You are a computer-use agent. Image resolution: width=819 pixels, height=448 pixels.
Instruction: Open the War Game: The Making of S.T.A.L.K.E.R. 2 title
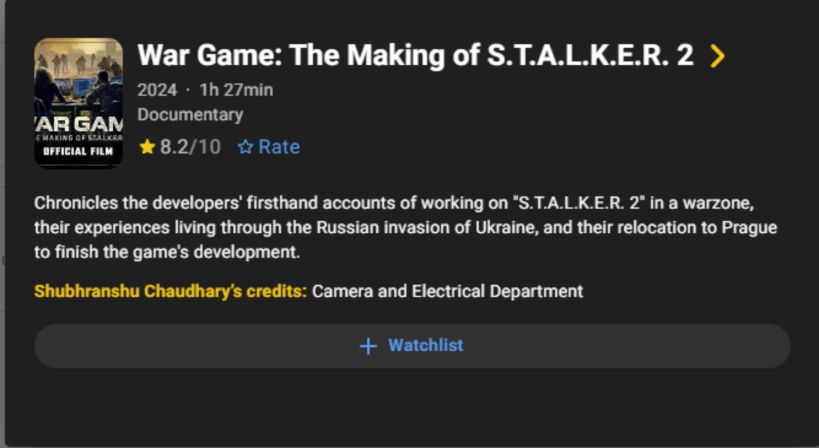(x=415, y=55)
